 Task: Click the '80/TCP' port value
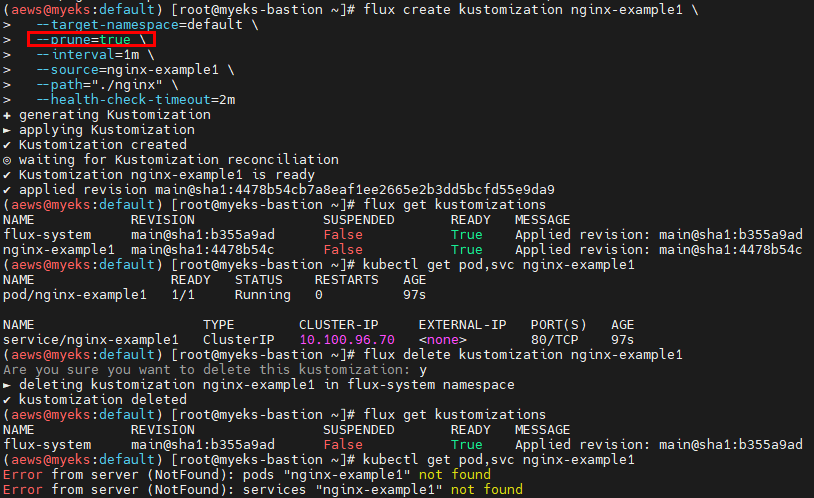554,340
